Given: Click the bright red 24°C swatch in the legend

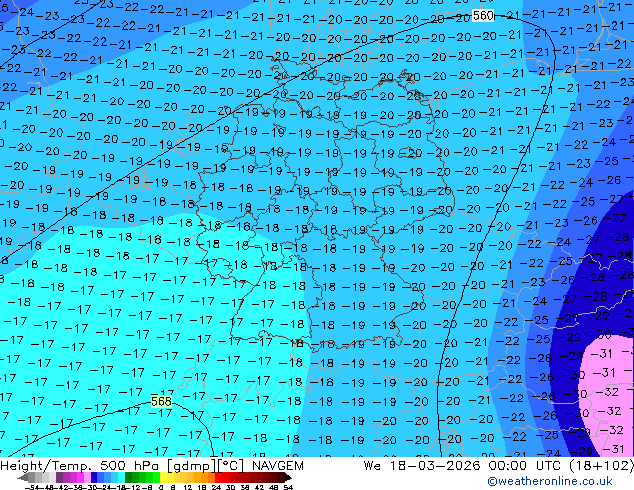Looking at the screenshot, I should pyautogui.click(x=218, y=478).
